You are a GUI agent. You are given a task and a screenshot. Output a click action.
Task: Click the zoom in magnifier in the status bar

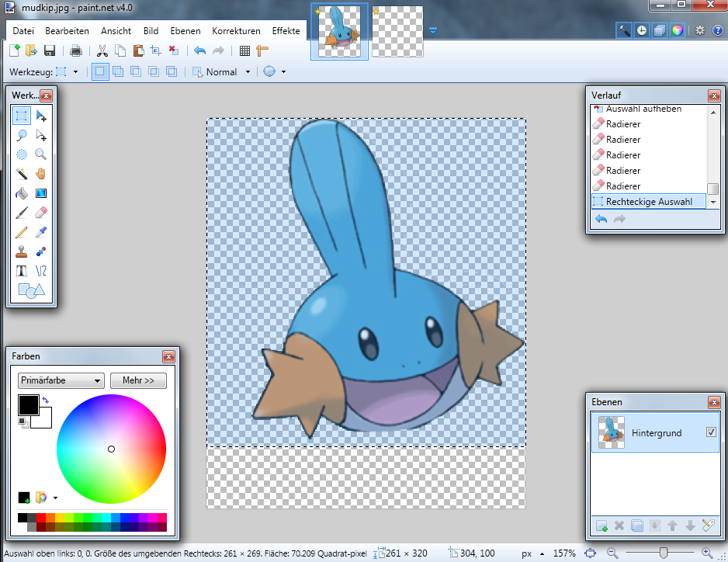point(706,553)
